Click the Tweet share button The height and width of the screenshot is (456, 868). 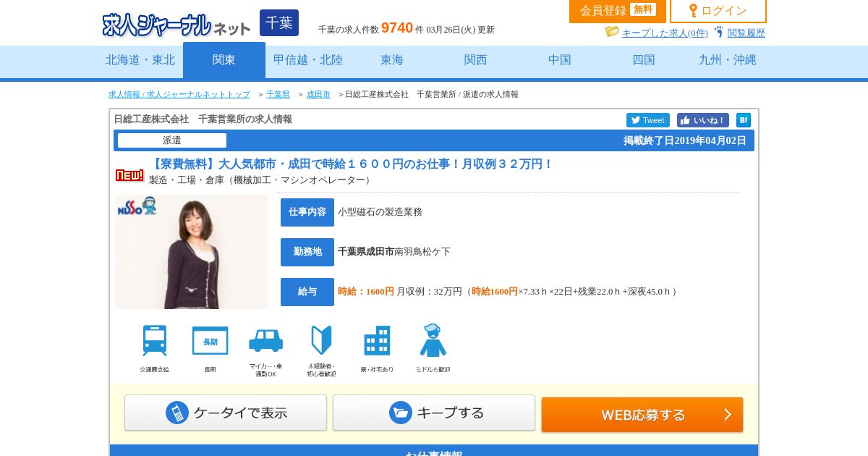click(648, 120)
